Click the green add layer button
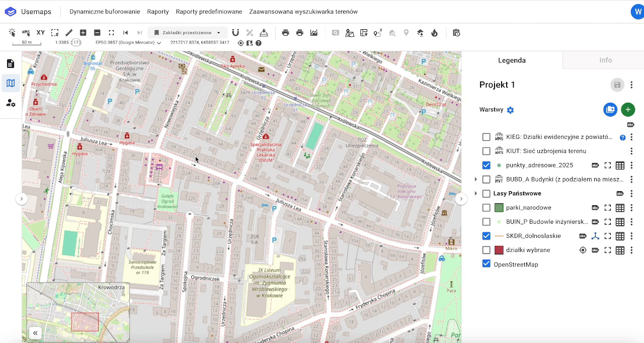 pos(627,110)
